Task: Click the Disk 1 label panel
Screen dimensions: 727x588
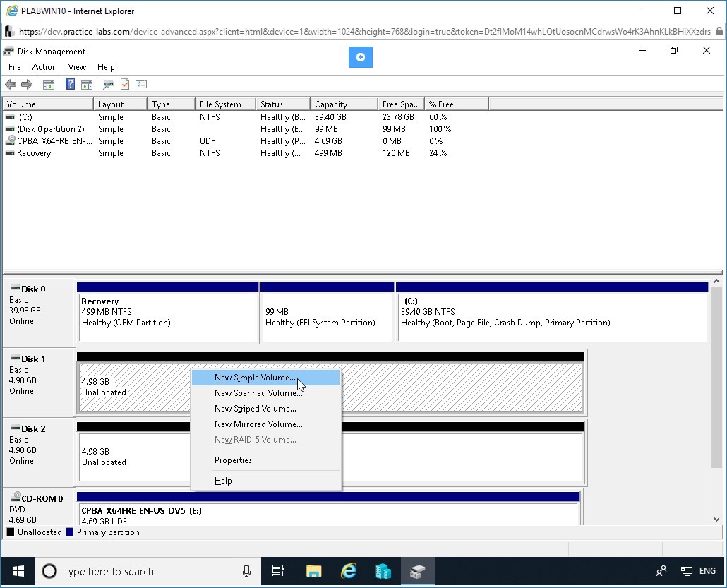Action: point(39,383)
